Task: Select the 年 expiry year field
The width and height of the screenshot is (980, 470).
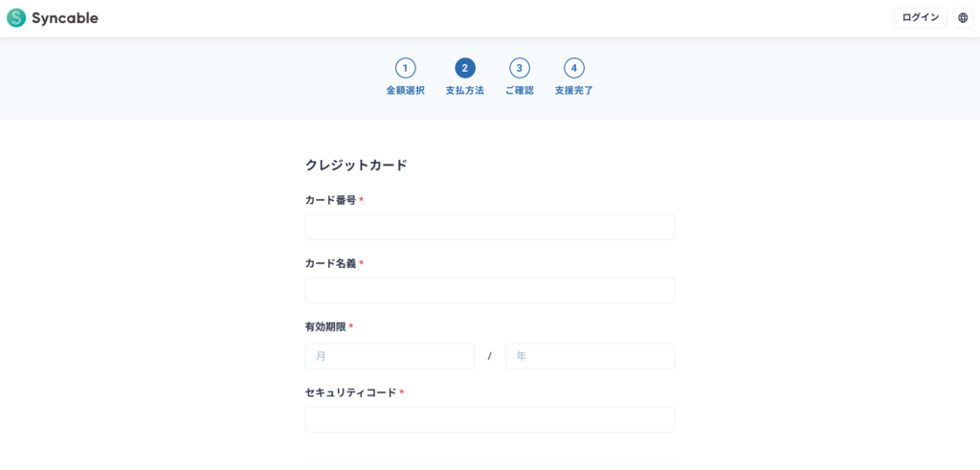Action: 590,356
